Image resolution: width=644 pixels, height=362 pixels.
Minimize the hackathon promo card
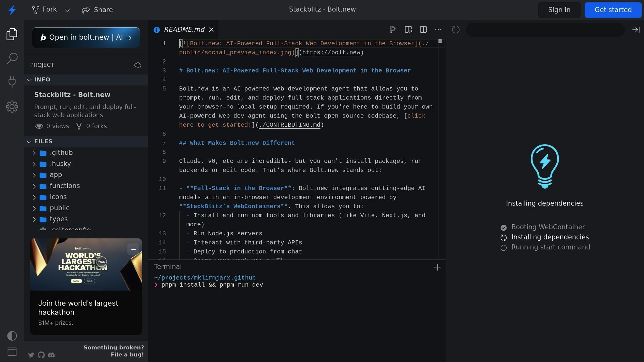pos(133,249)
